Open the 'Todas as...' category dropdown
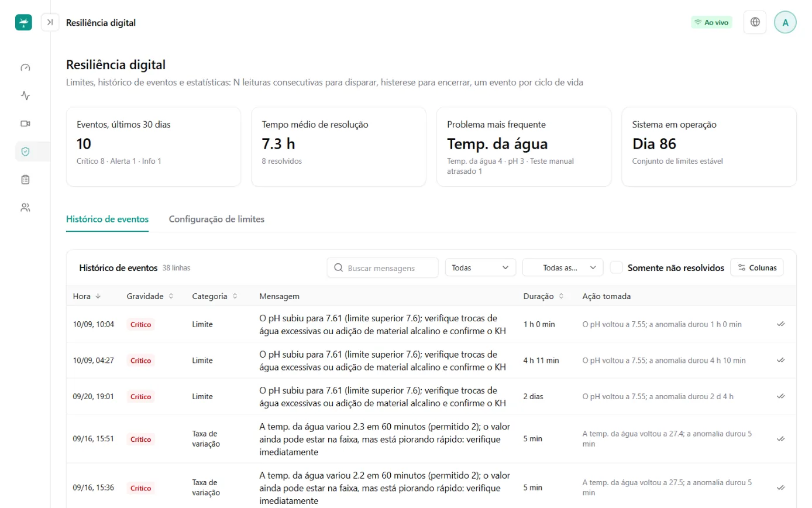This screenshot has height=508, width=812. click(563, 267)
